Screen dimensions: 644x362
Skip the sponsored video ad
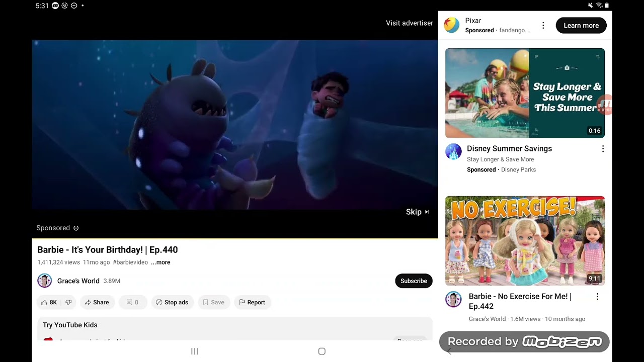coord(418,212)
